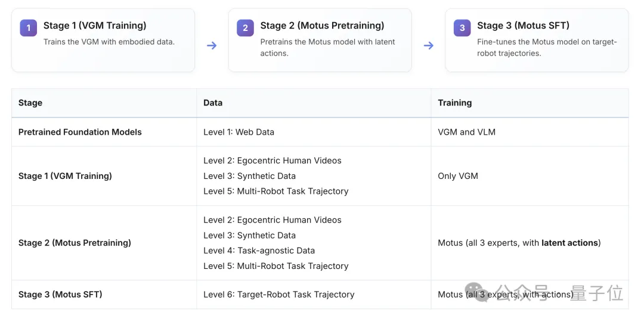The height and width of the screenshot is (319, 644).
Task: Click the arrow between Stage 2 and Stage 3
Action: (429, 45)
